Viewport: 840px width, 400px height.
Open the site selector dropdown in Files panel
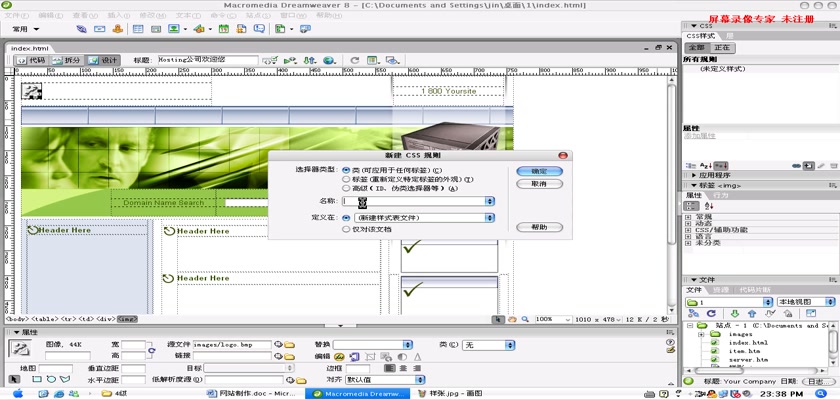pos(768,302)
